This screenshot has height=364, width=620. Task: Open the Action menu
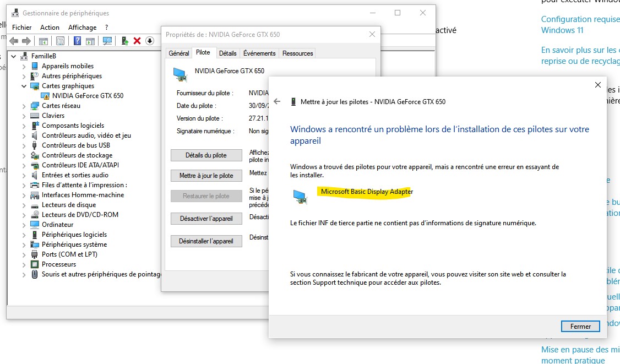pyautogui.click(x=50, y=28)
